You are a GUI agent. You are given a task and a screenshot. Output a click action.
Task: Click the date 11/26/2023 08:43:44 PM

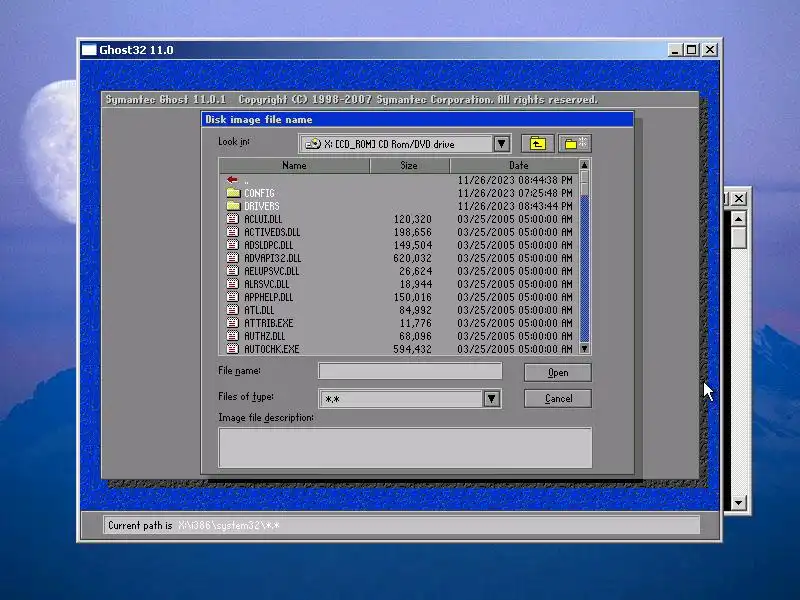click(515, 206)
